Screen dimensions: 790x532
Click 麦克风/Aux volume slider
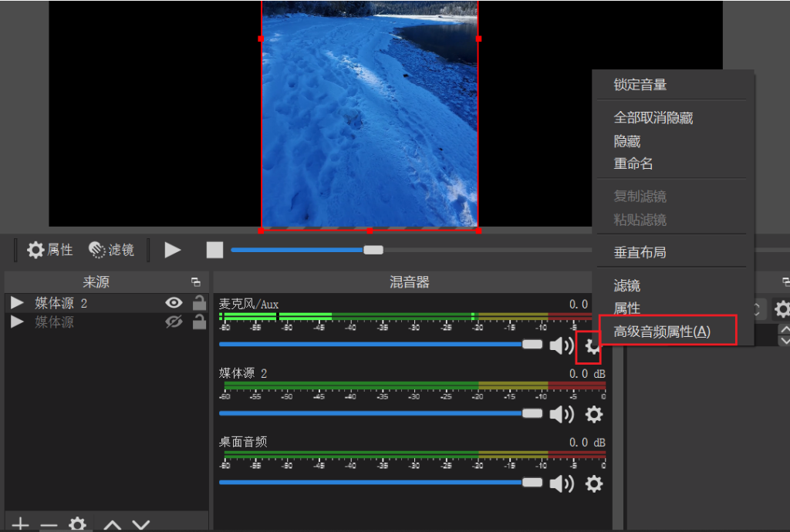click(x=381, y=345)
